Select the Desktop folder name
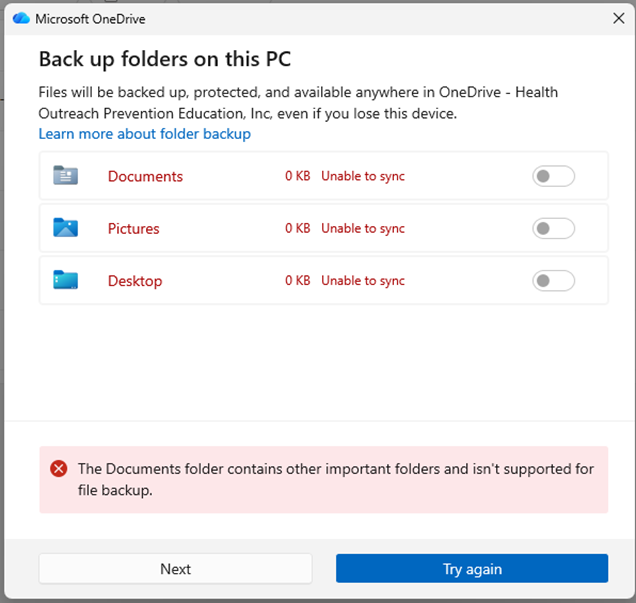The width and height of the screenshot is (636, 603). 135,281
